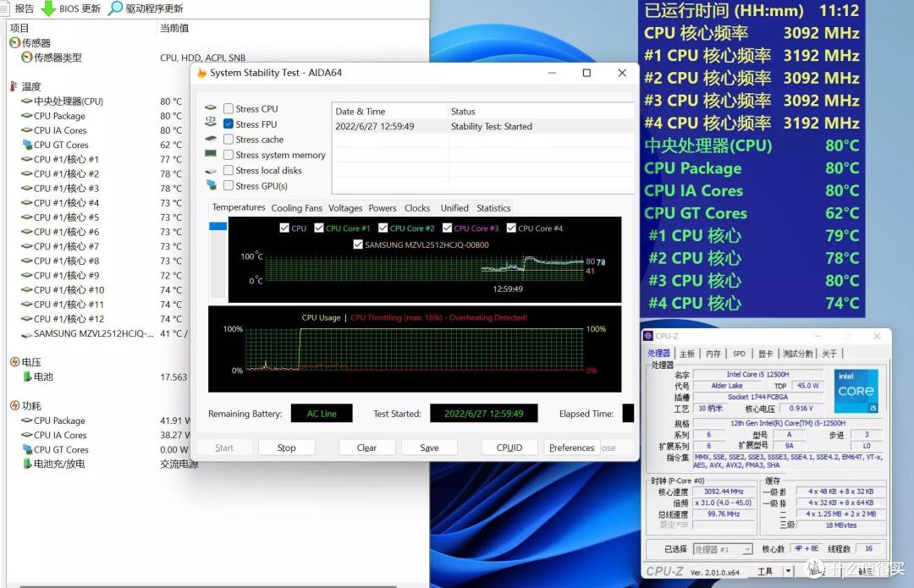Switch to the Cooling Fans tab
This screenshot has height=588, width=914.
coord(297,208)
